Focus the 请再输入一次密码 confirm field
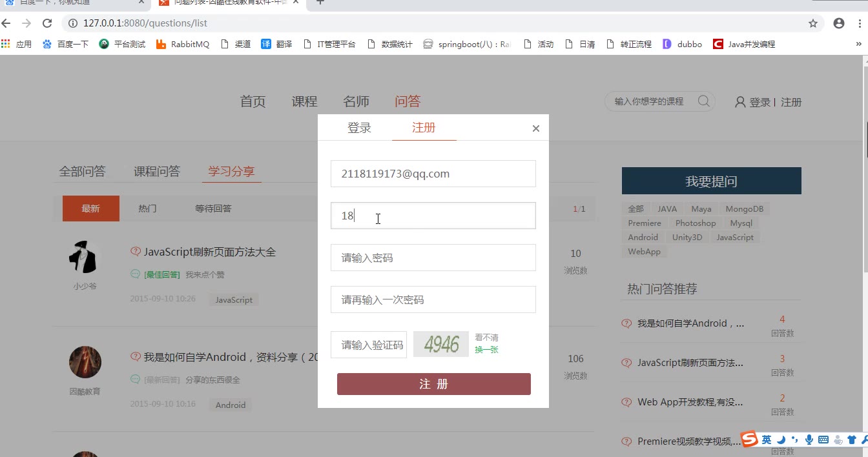This screenshot has width=868, height=457. [x=433, y=300]
